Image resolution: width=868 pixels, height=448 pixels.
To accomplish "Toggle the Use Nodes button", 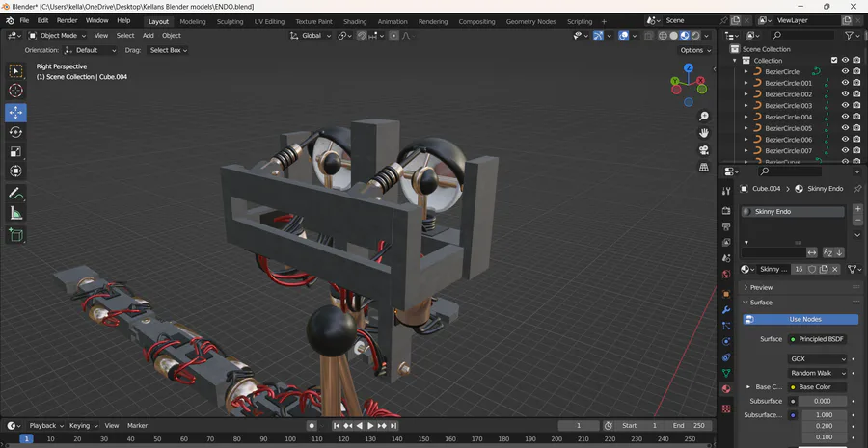I will click(x=800, y=319).
